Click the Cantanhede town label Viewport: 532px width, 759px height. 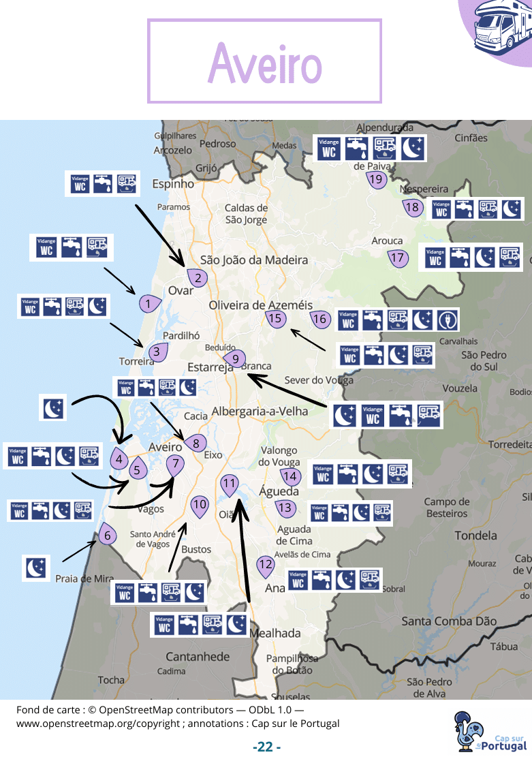[x=198, y=657]
